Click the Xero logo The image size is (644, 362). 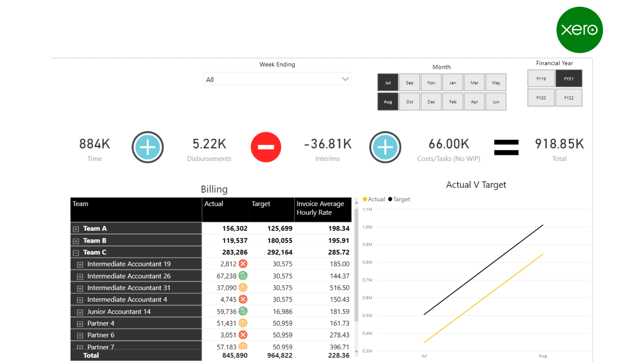[x=579, y=30]
